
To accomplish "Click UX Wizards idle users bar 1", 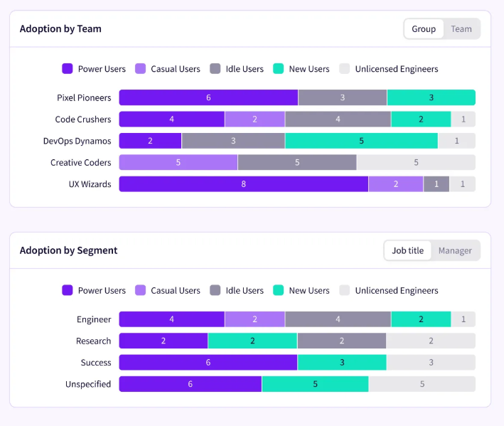I will pyautogui.click(x=436, y=184).
